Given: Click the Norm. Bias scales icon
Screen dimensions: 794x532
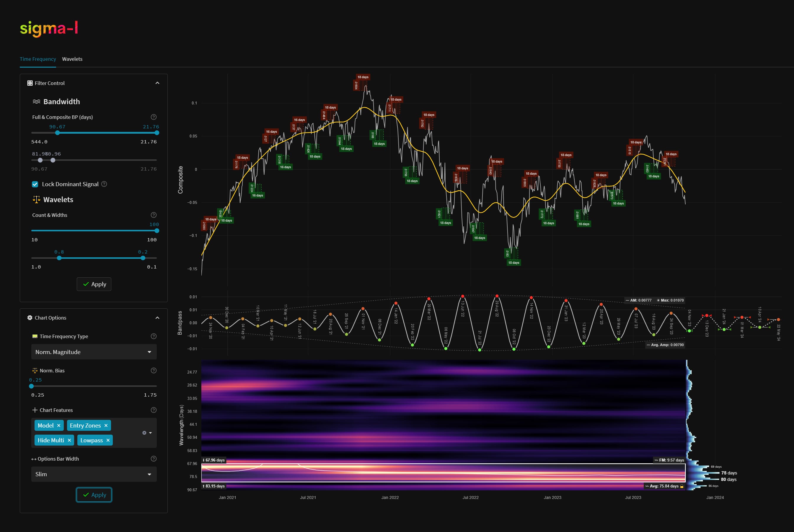Looking at the screenshot, I should point(34,371).
